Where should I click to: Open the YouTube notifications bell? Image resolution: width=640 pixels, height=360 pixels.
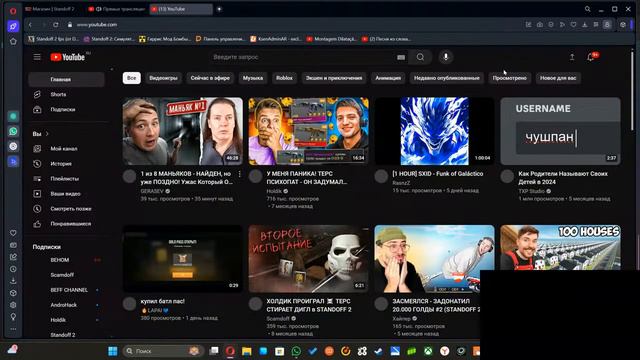[x=591, y=58]
